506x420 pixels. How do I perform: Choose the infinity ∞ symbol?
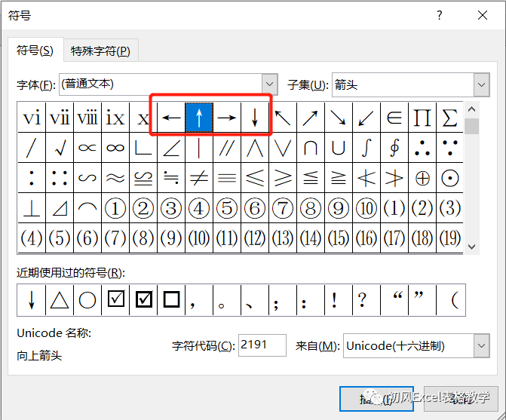(115, 148)
